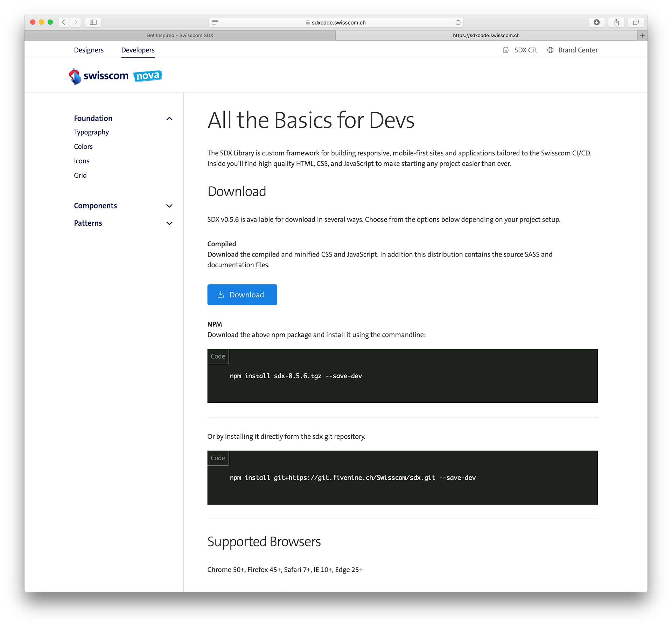The height and width of the screenshot is (627, 672).
Task: Click the Supported Browsers heading
Action: (264, 542)
